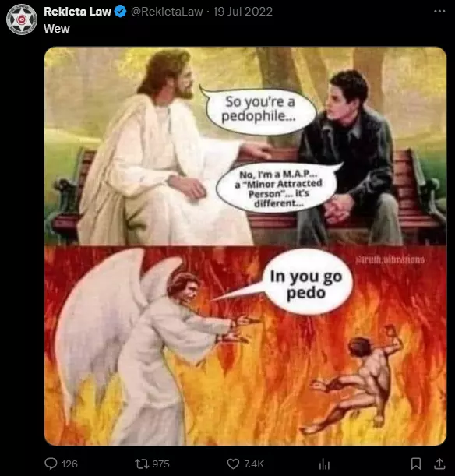Repost using the retweet arrows icon
Screen dimensions: 455x476
pos(142,464)
